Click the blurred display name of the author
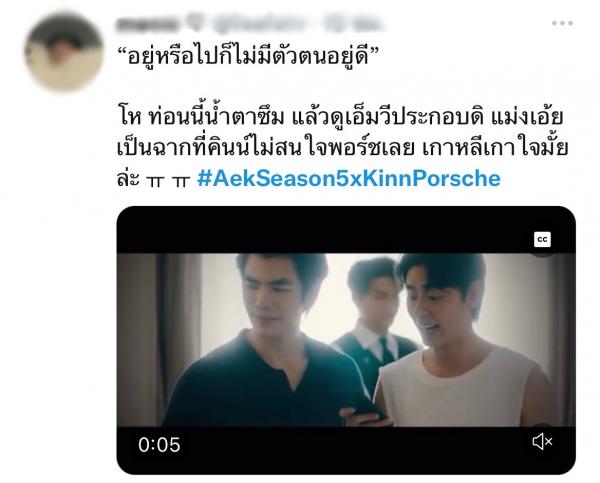The height and width of the screenshot is (483, 600). pyautogui.click(x=147, y=24)
